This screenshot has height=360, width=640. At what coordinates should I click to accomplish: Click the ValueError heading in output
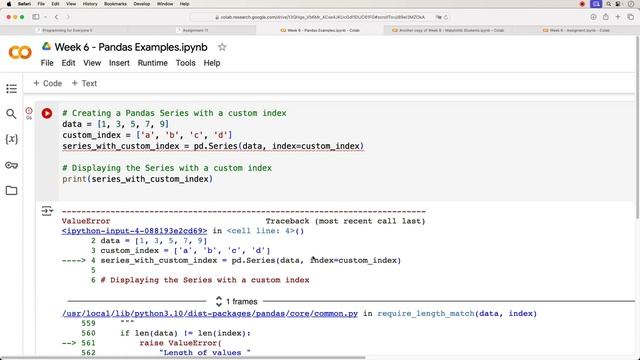pos(86,221)
